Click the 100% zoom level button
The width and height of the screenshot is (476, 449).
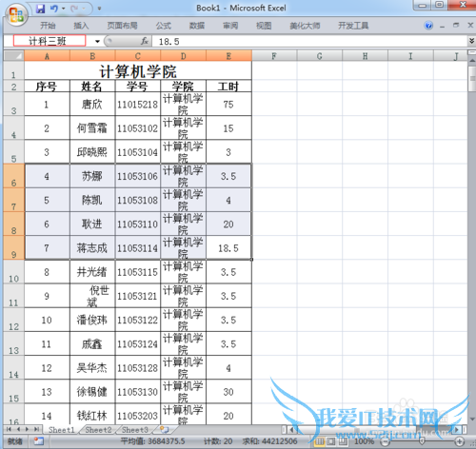coord(365,441)
